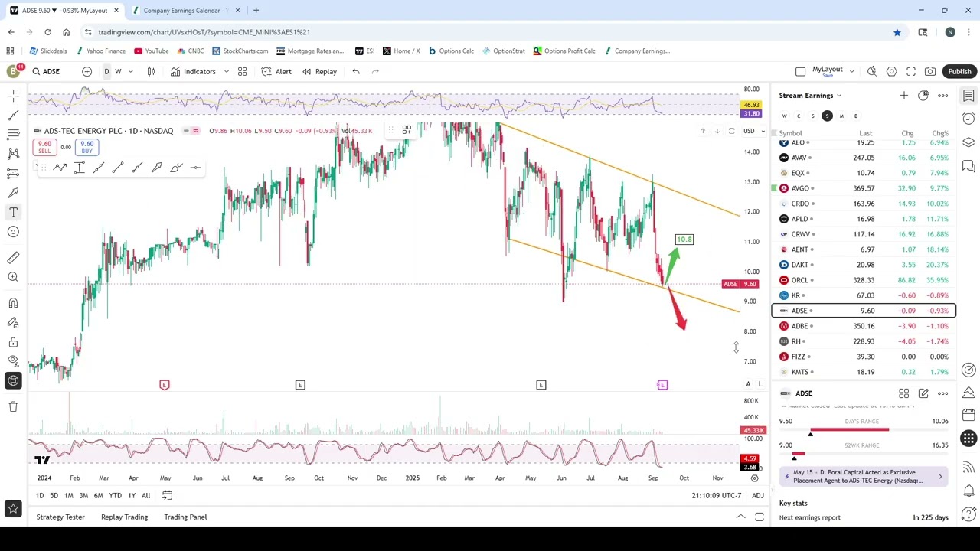Open Trading Panel tab
The image size is (980, 551).
click(185, 517)
